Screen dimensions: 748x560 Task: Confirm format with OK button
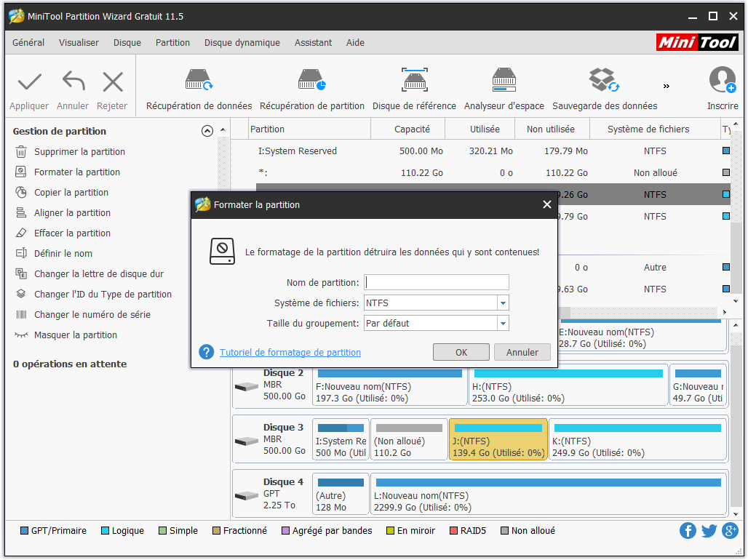461,352
